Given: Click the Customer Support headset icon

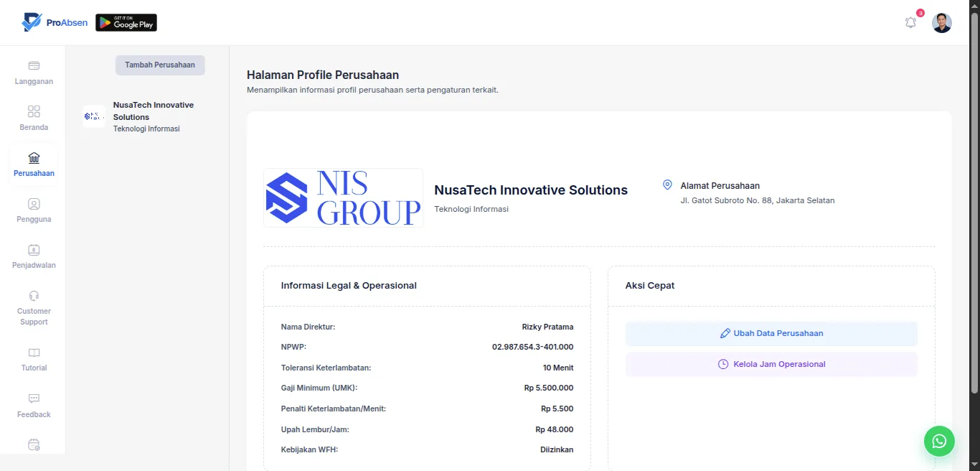Looking at the screenshot, I should point(34,296).
